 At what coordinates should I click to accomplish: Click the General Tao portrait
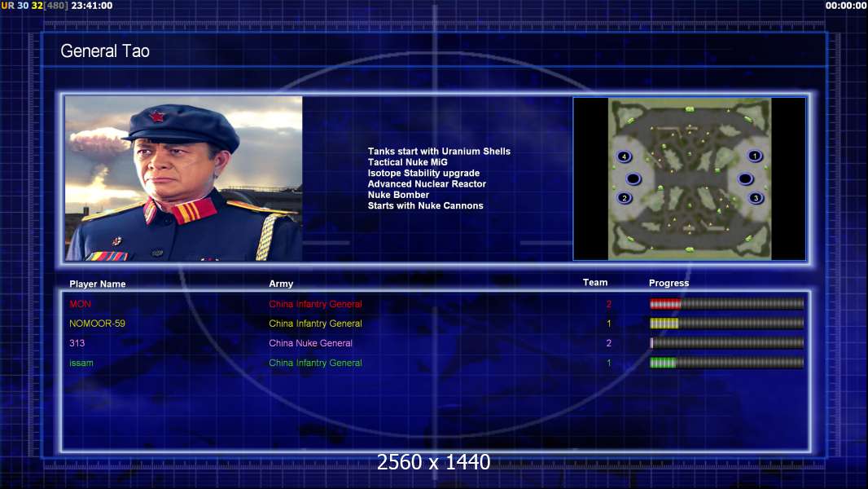coord(184,178)
